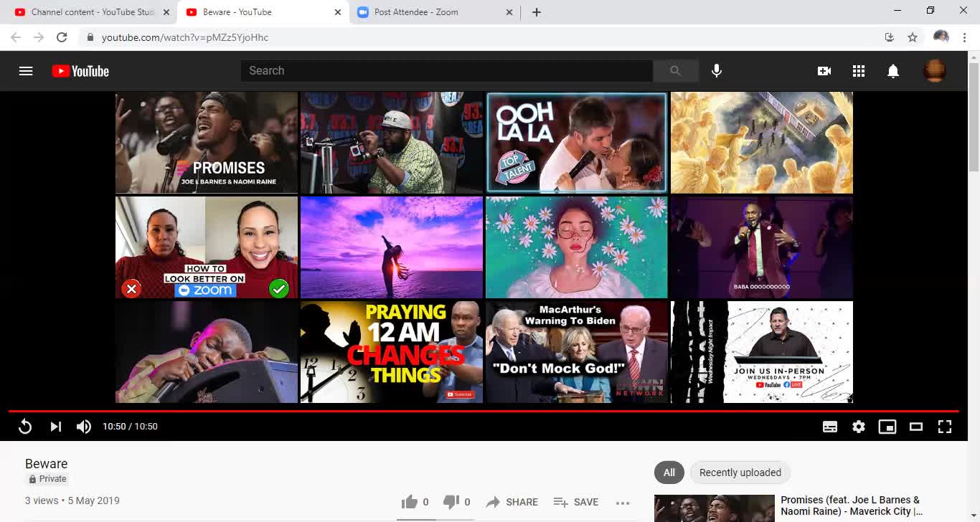
Task: Open purple sunset silhouette thumbnail
Action: [392, 247]
